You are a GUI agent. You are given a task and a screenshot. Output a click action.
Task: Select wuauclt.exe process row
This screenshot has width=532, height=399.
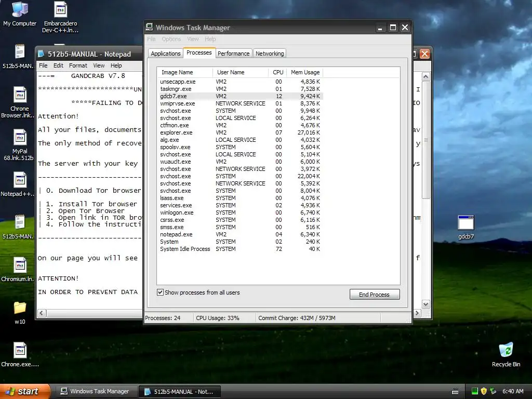[x=240, y=162]
